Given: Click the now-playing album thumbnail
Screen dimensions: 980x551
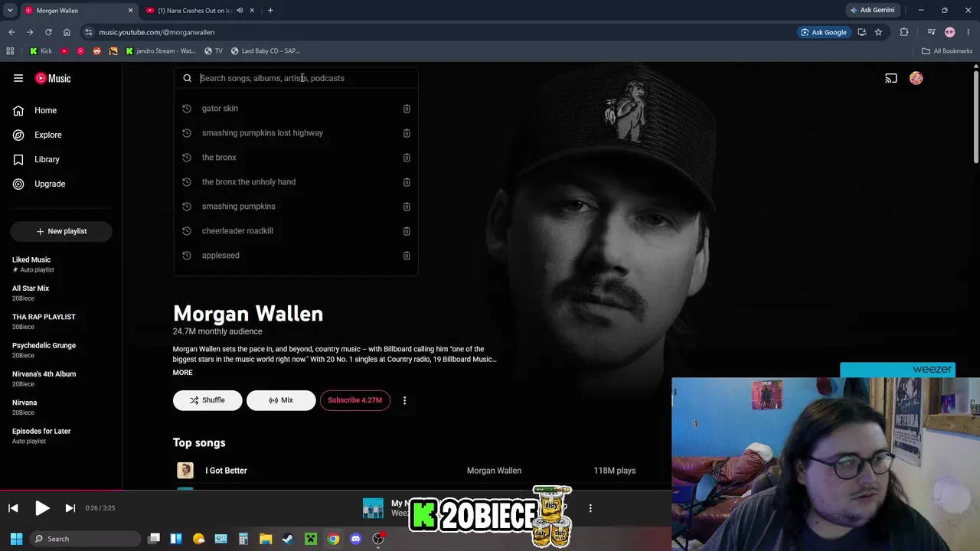Looking at the screenshot, I should (373, 508).
